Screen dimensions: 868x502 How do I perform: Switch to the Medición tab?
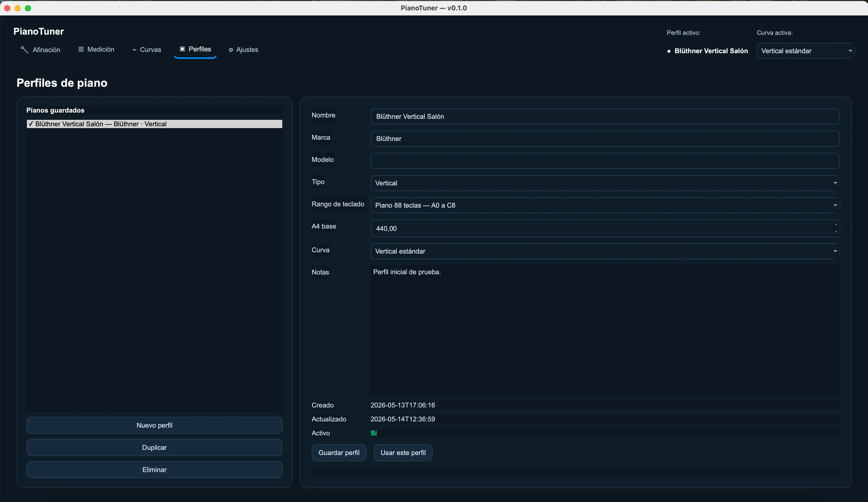(x=96, y=49)
